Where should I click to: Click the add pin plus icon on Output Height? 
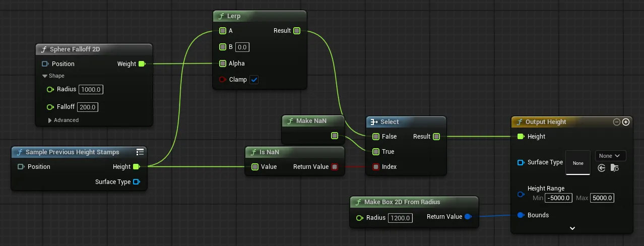[626, 122]
